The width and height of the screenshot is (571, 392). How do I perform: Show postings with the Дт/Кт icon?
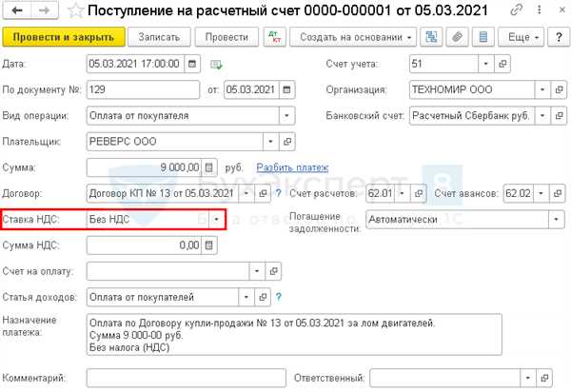point(275,37)
